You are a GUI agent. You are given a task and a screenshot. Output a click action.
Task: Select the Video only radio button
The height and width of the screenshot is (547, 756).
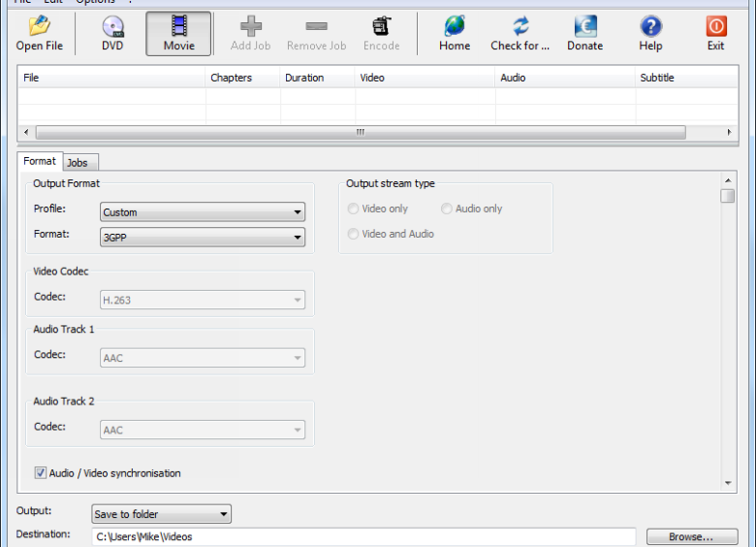click(354, 209)
